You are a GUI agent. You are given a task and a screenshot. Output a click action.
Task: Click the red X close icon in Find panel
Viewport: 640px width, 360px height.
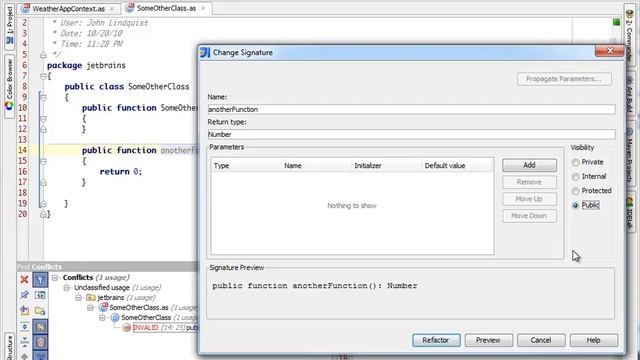[x=24, y=280]
